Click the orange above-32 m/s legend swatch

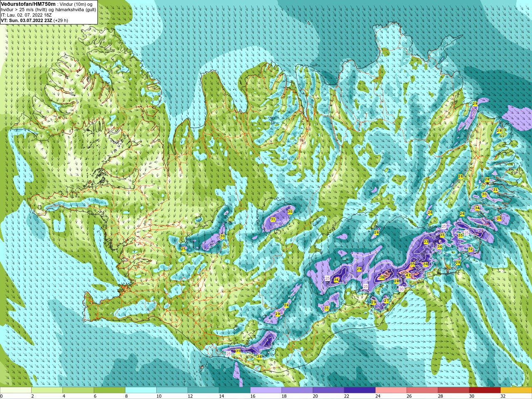tap(516, 390)
